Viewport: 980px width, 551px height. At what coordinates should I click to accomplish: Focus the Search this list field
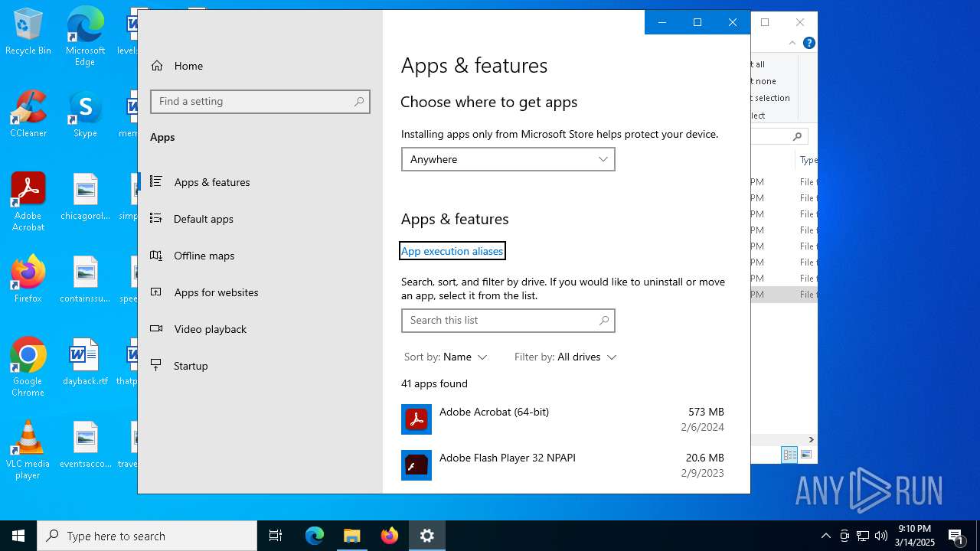[508, 321]
